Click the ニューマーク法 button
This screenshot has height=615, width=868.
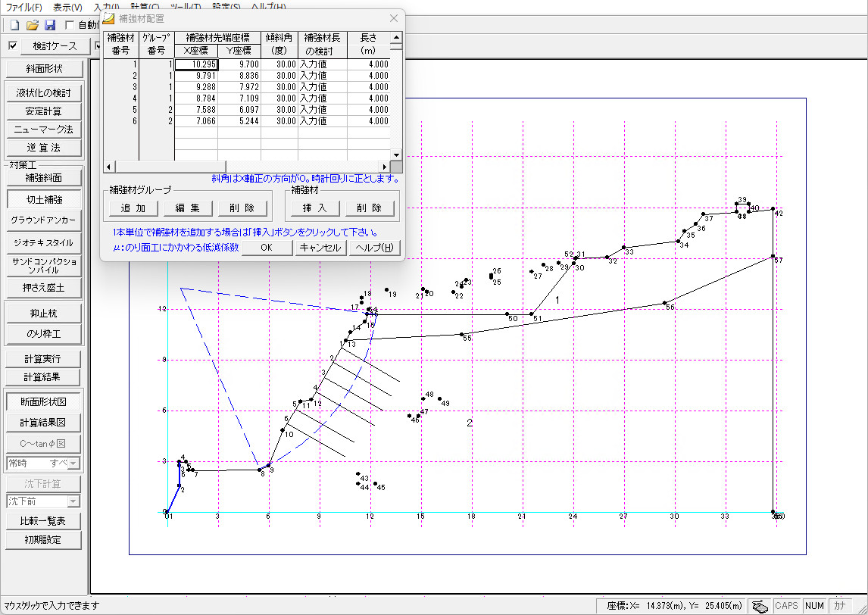[43, 130]
